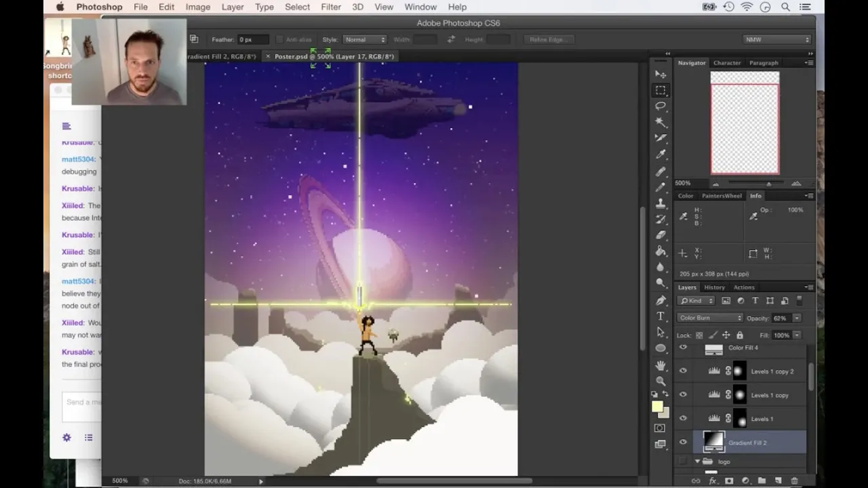Toggle Quick Mask mode

[x=660, y=428]
